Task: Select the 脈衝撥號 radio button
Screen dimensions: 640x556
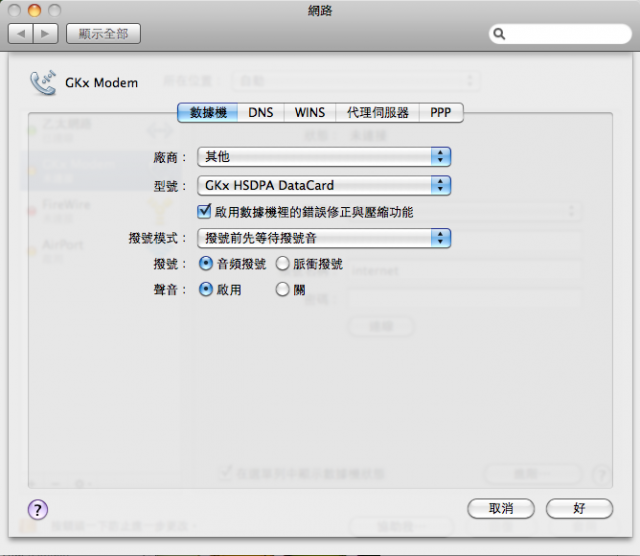Action: (282, 264)
